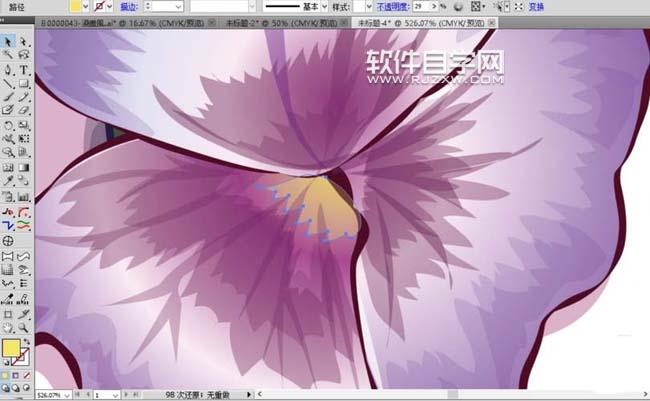Close the 未标题-4 document tab
Viewport: 650px width, 401px height.
pyautogui.click(x=492, y=23)
